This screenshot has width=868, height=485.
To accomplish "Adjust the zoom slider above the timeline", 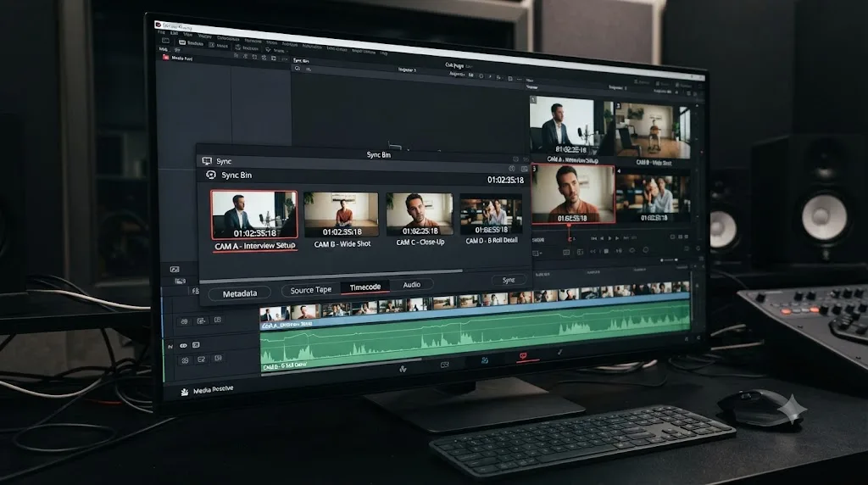I will [x=670, y=259].
